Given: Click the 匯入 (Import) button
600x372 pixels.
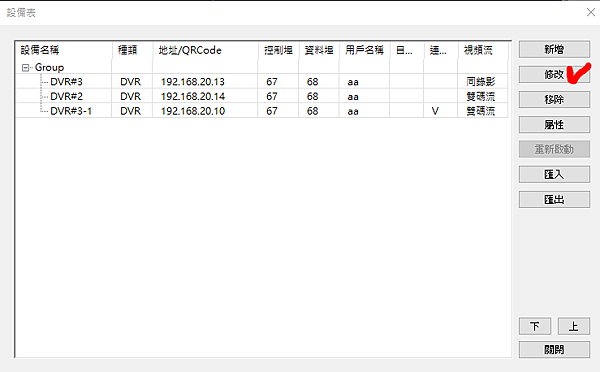Looking at the screenshot, I should coord(554,175).
